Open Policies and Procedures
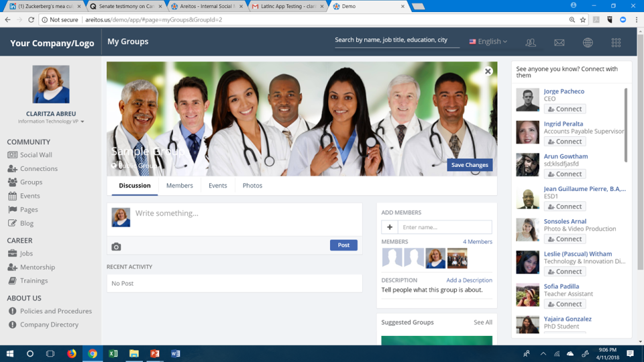Viewport: 644px width, 362px height. pos(50,311)
